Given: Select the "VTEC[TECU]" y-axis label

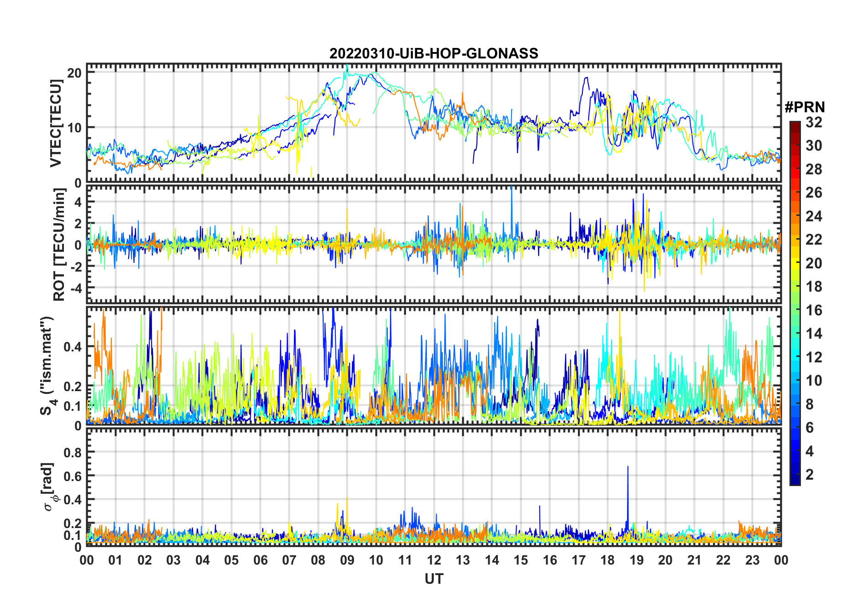Looking at the screenshot, I should (x=56, y=123).
